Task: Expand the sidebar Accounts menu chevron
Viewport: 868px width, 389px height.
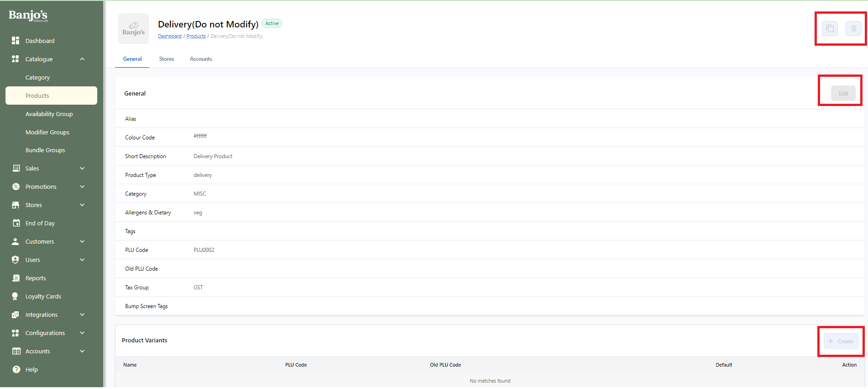Action: pyautogui.click(x=82, y=351)
